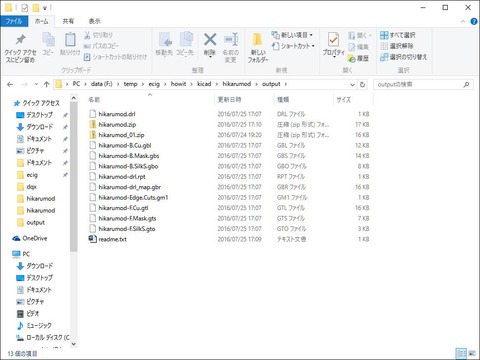Click the Refresh button in the address bar

[x=362, y=85]
